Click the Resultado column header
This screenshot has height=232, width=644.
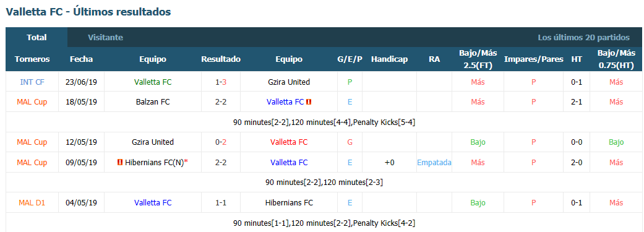[x=221, y=59]
